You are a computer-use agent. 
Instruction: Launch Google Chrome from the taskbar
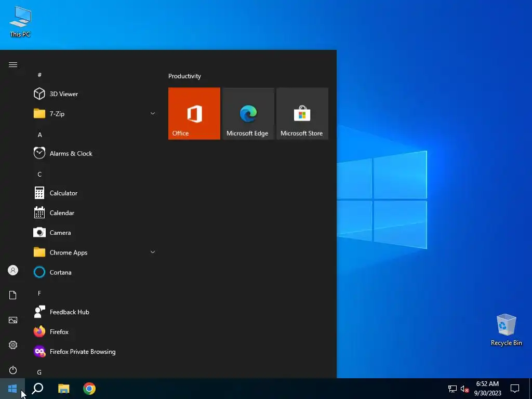[x=89, y=389]
